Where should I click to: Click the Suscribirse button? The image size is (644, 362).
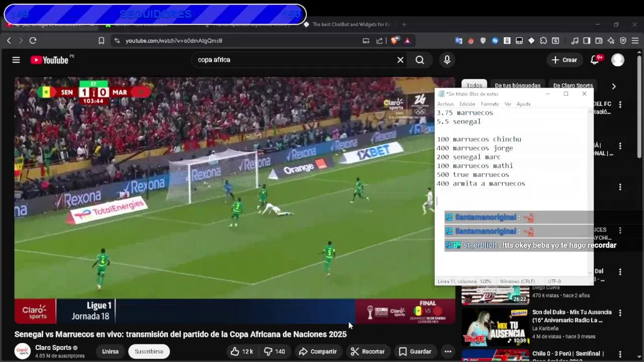(149, 351)
